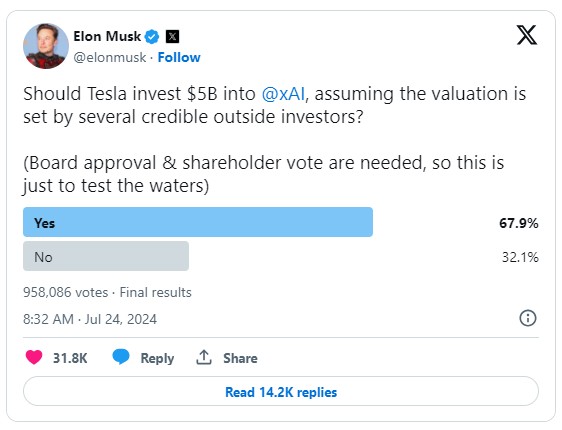
Task: Select the Yes poll result bar
Action: click(198, 222)
